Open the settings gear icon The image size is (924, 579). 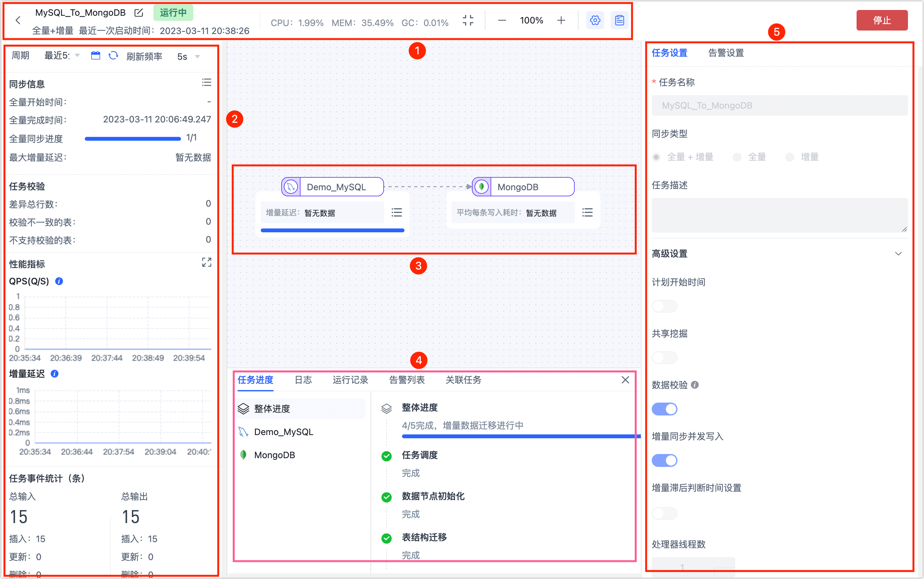[595, 20]
